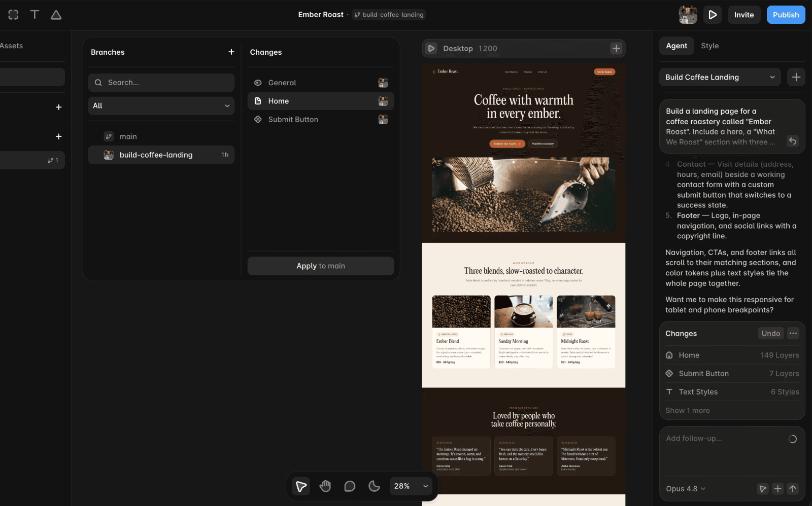Focus the branch Search field
This screenshot has height=506, width=812.
(x=161, y=83)
